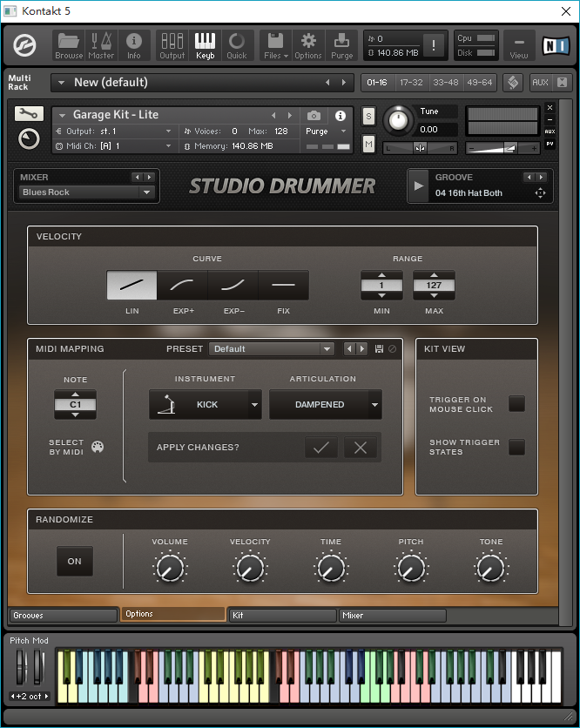Image resolution: width=580 pixels, height=728 pixels.
Task: Enable Show Trigger States checkbox
Action: point(516,447)
